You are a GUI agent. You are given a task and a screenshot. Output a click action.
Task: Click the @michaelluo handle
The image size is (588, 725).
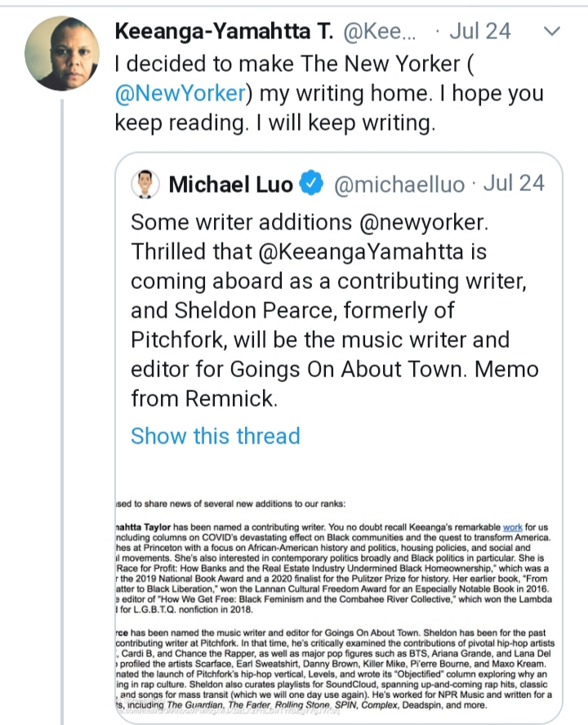[x=399, y=185]
